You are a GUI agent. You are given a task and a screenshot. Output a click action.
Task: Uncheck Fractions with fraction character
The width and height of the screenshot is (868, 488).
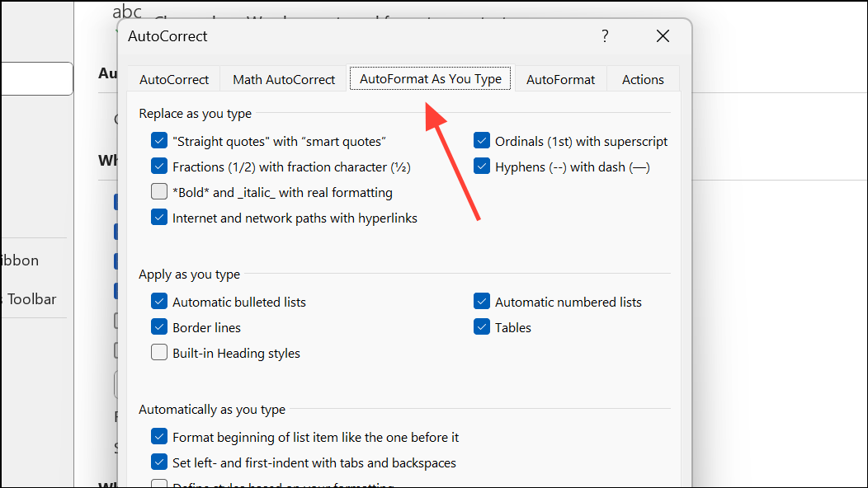click(x=159, y=166)
